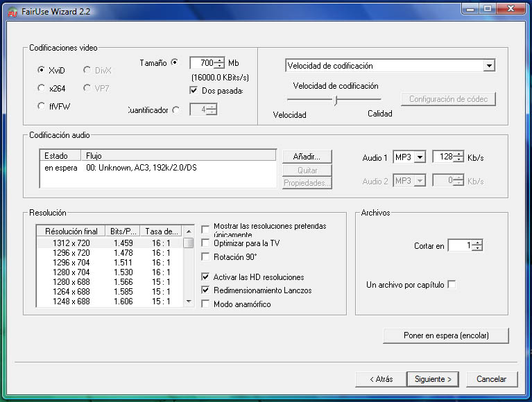Click the Cancelar button
The image size is (532, 402).
[492, 379]
